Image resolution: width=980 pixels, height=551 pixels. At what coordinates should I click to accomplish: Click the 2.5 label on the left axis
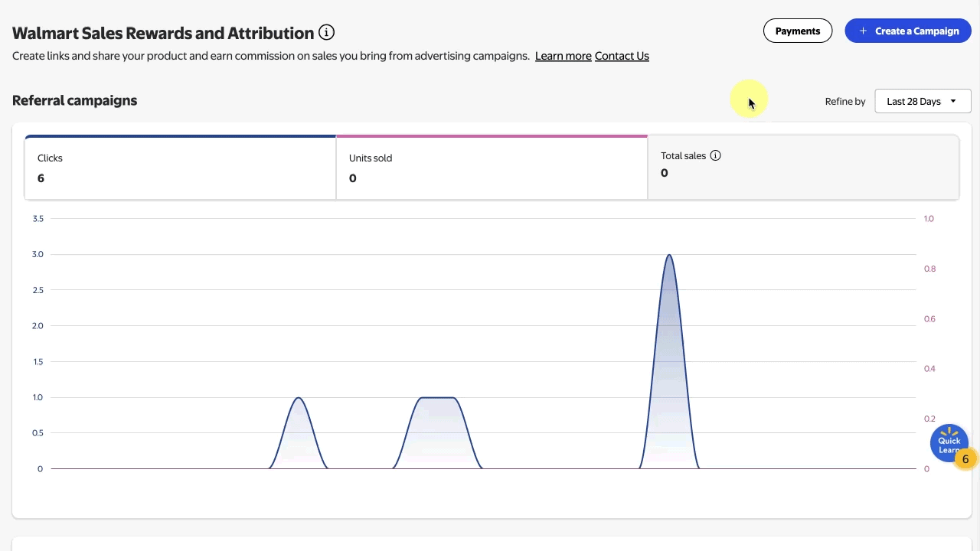click(38, 290)
